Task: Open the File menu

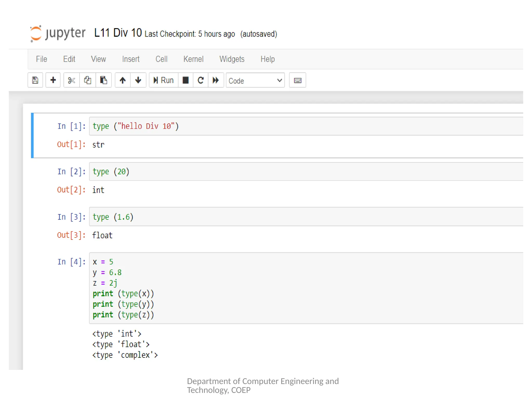Action: [42, 59]
